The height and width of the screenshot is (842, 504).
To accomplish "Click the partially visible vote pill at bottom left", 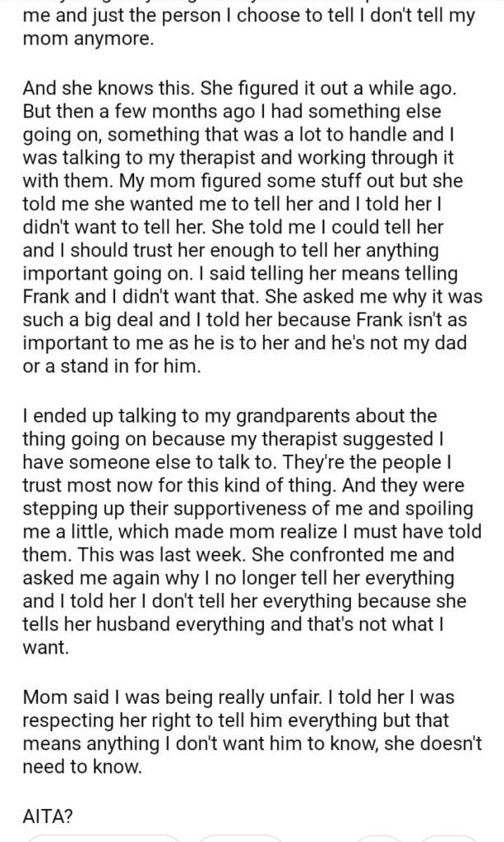I will point(103,838).
